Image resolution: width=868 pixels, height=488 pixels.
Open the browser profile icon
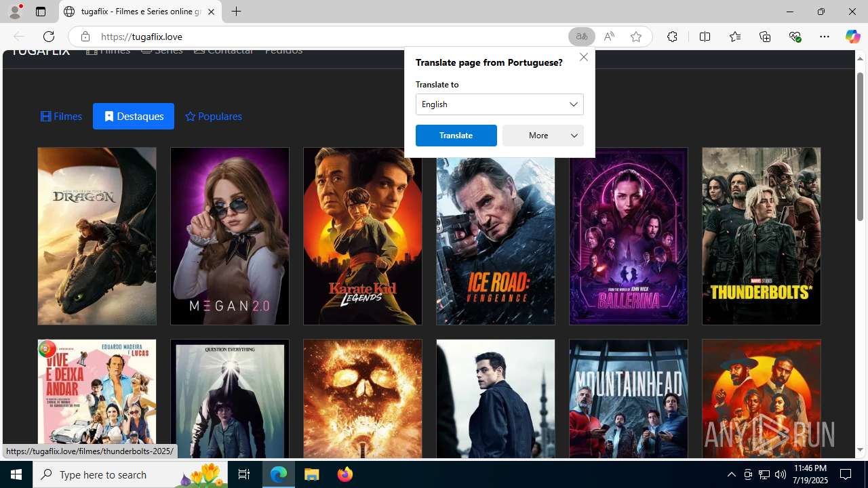15,12
